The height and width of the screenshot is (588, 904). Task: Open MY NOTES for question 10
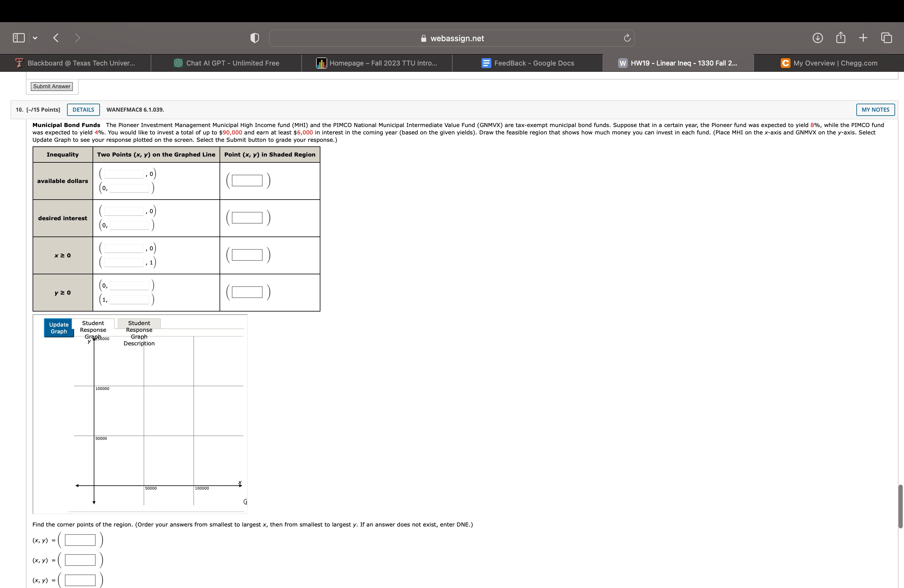875,110
